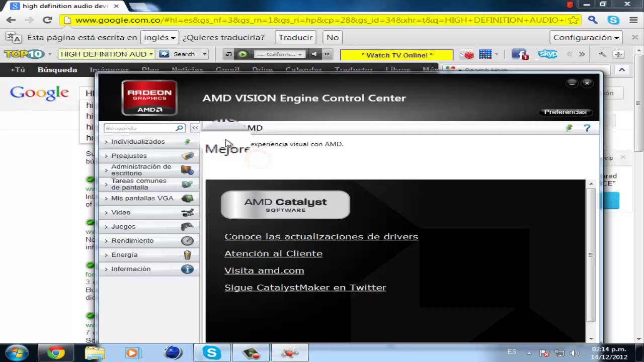The height and width of the screenshot is (362, 644).
Task: Click the Rendimiento gauge icon
Action: (187, 241)
